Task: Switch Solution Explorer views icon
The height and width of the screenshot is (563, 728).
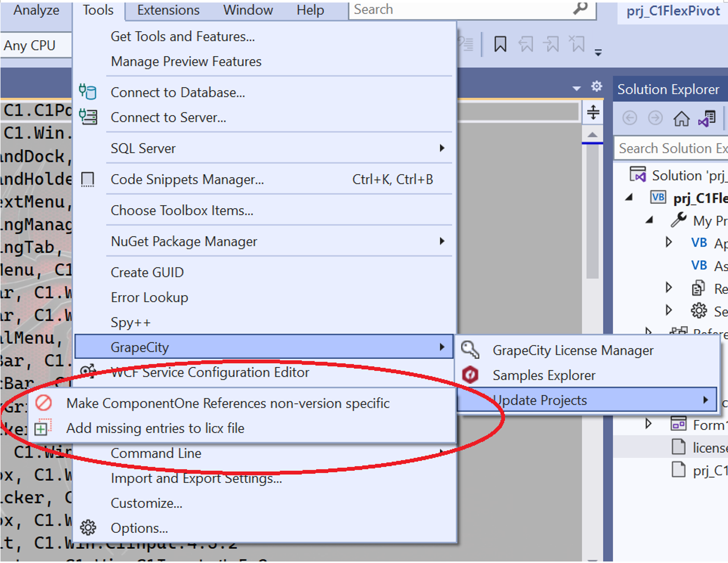Action: click(707, 118)
